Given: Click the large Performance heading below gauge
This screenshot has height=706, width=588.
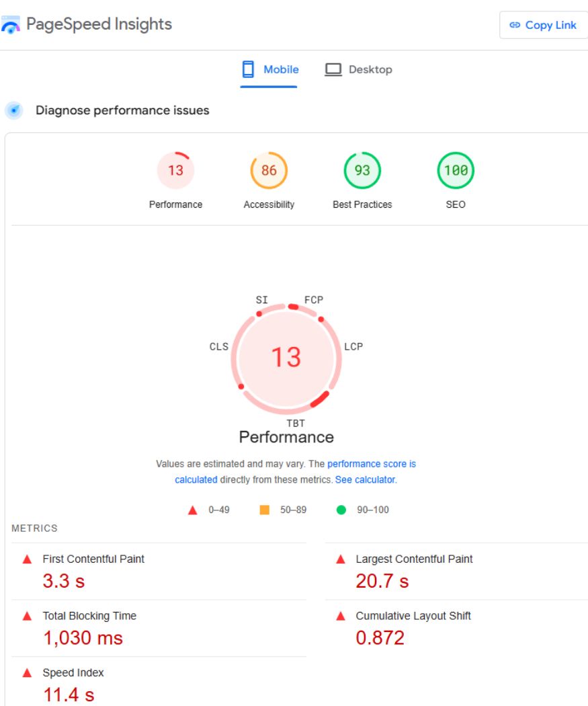Looking at the screenshot, I should coord(286,437).
